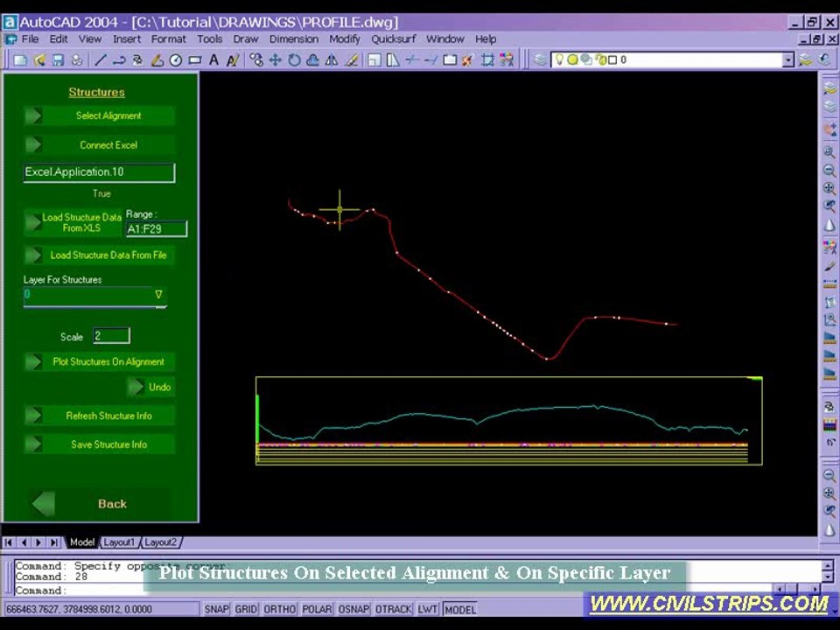Click the Layer Properties Manager icon
Image resolution: width=840 pixels, height=630 pixels.
tap(541, 60)
